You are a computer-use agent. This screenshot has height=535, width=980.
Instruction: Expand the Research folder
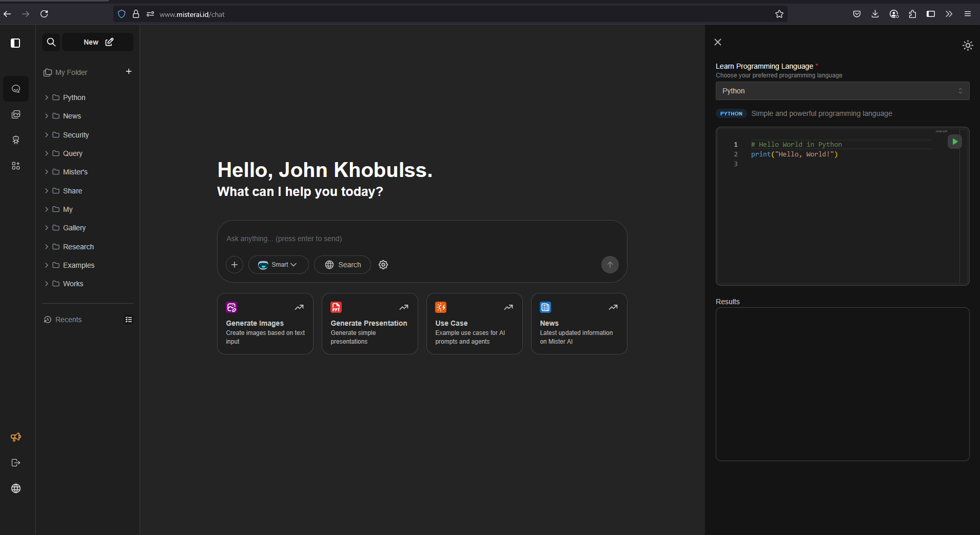point(78,247)
